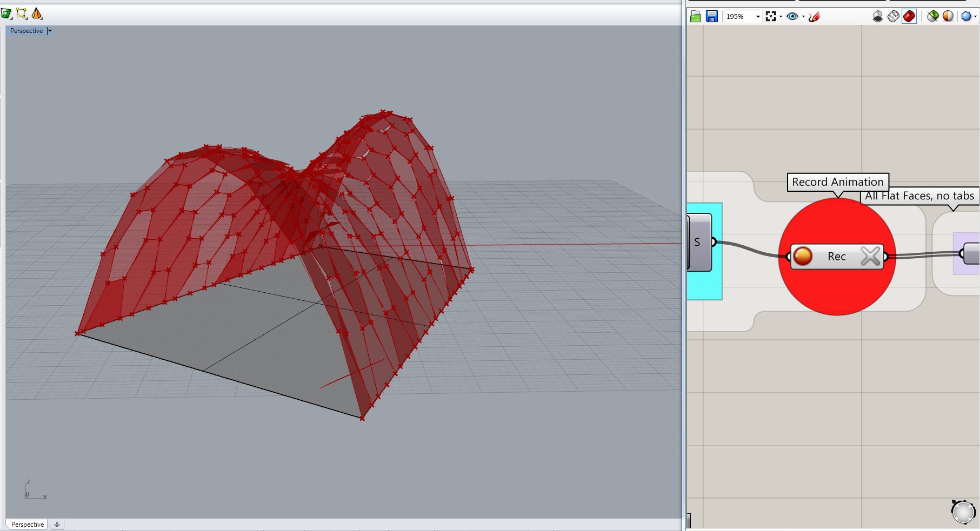Click the X on the Rec component

tap(870, 256)
